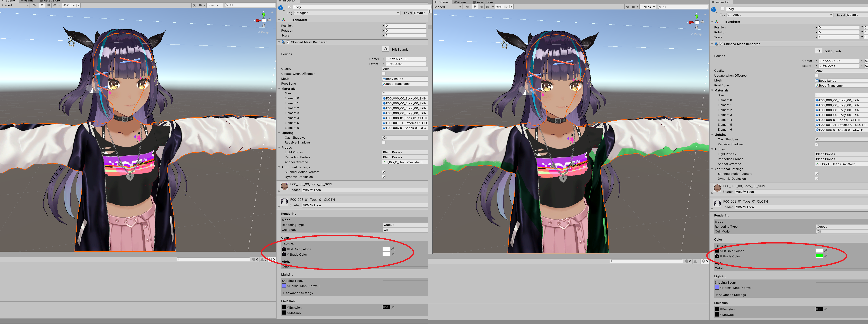Click the 2D view button in left editor

point(34,5)
